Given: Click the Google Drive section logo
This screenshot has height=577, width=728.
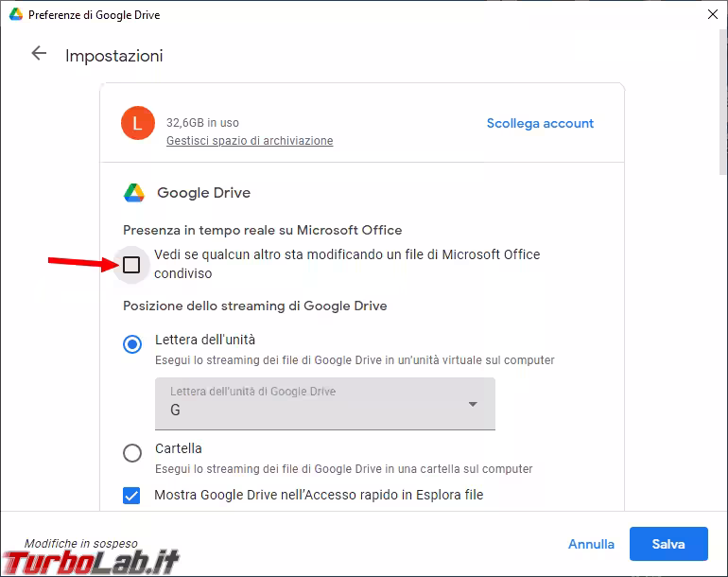Looking at the screenshot, I should [134, 193].
